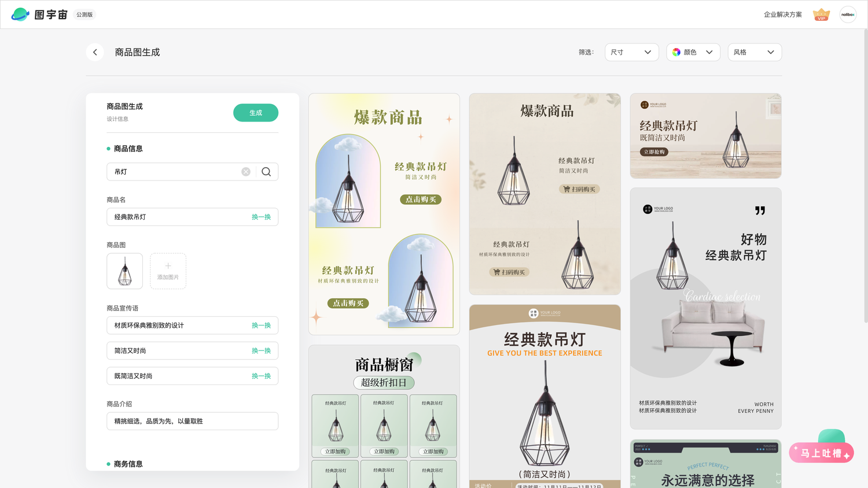Click the 商品信息 section heading

click(x=128, y=149)
